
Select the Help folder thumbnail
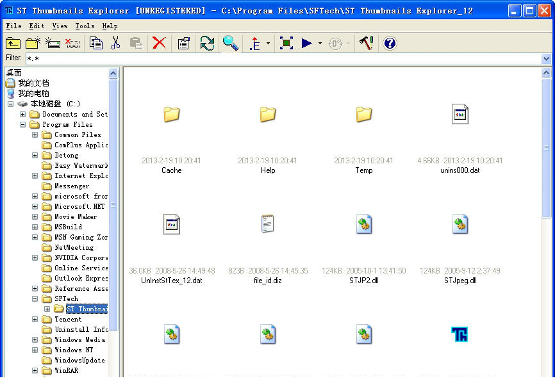tap(268, 115)
